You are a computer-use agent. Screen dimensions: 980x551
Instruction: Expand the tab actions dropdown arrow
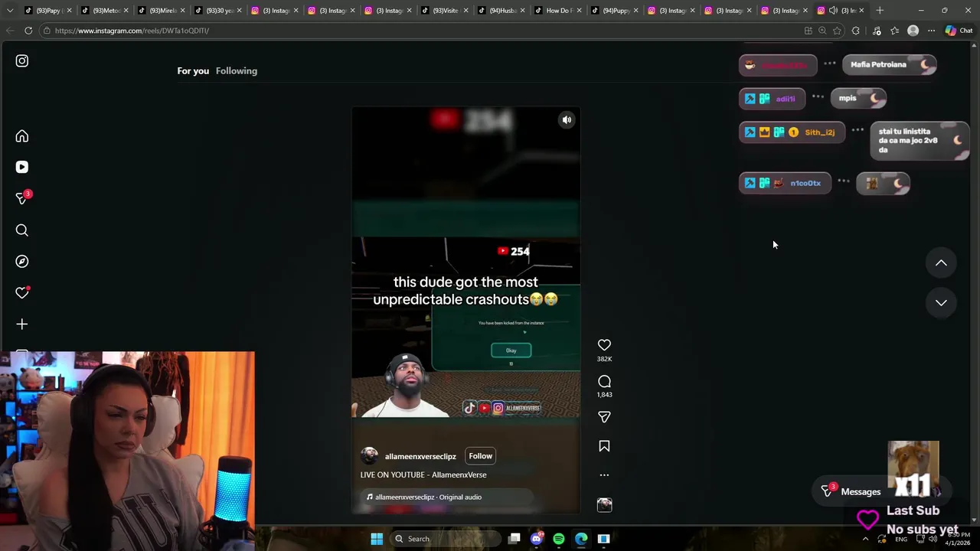[9, 11]
